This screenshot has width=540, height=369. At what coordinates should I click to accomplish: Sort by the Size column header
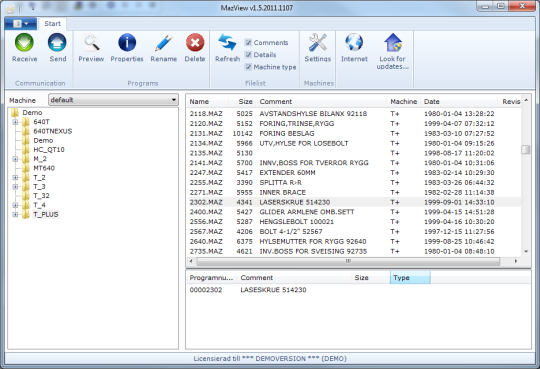(x=243, y=102)
